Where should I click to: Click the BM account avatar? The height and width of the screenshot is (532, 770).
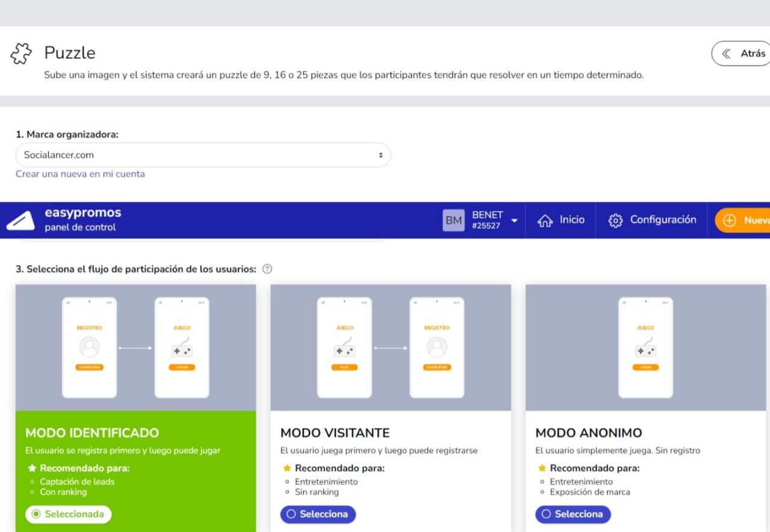click(454, 221)
